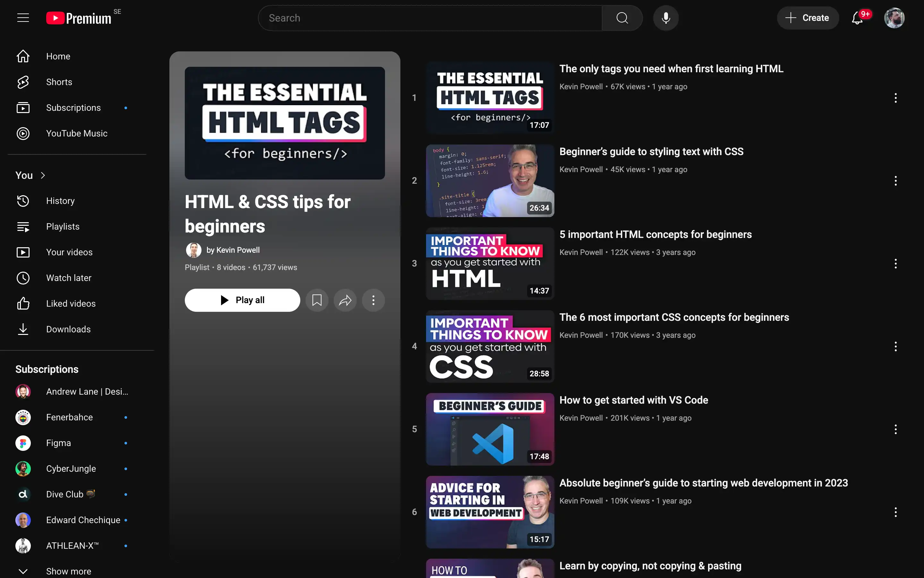
Task: Open title Absolute beginner's guide to web development
Action: 704,483
